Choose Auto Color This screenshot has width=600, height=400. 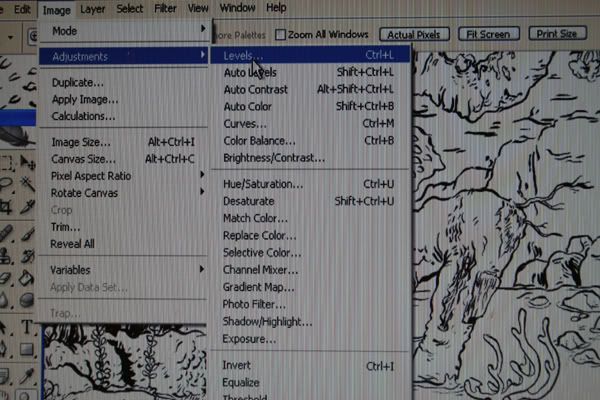[310, 106]
